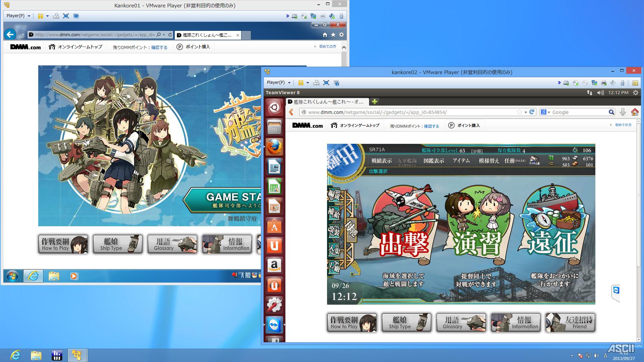Toggle the Japanese IME A indicator in tray
Viewport: 644px width, 362px height.
tap(605, 356)
